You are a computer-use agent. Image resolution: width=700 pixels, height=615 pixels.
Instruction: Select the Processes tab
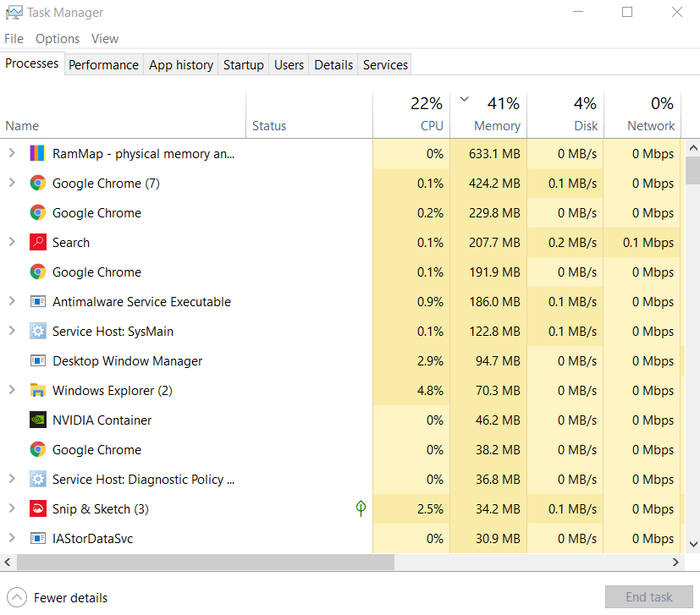click(31, 63)
